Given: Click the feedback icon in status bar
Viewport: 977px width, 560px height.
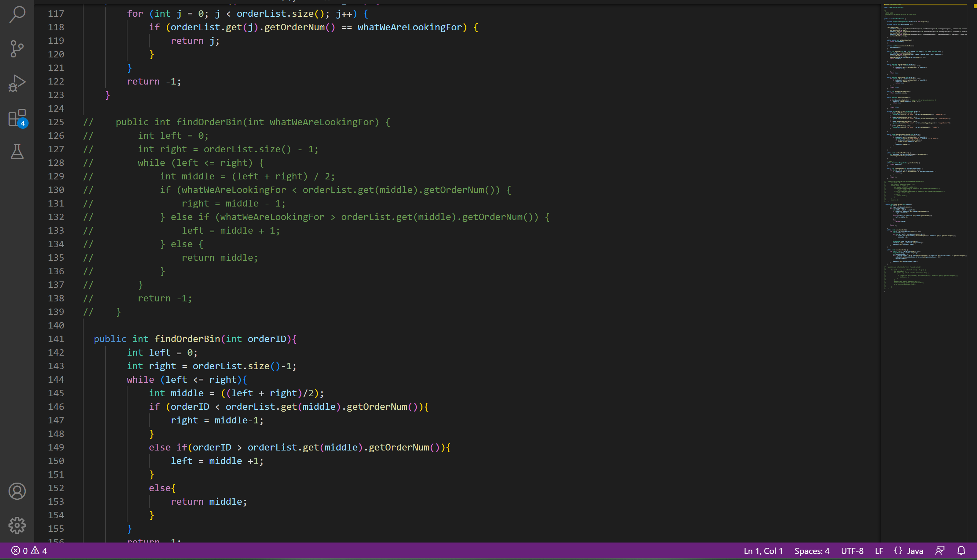Looking at the screenshot, I should (940, 551).
